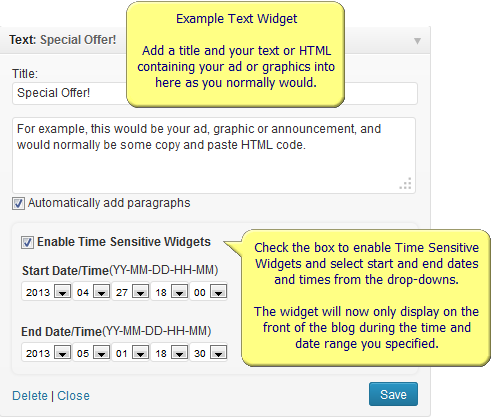This screenshot has width=491, height=417.
Task: Open the end hour 18 dropdown
Action: tap(170, 353)
